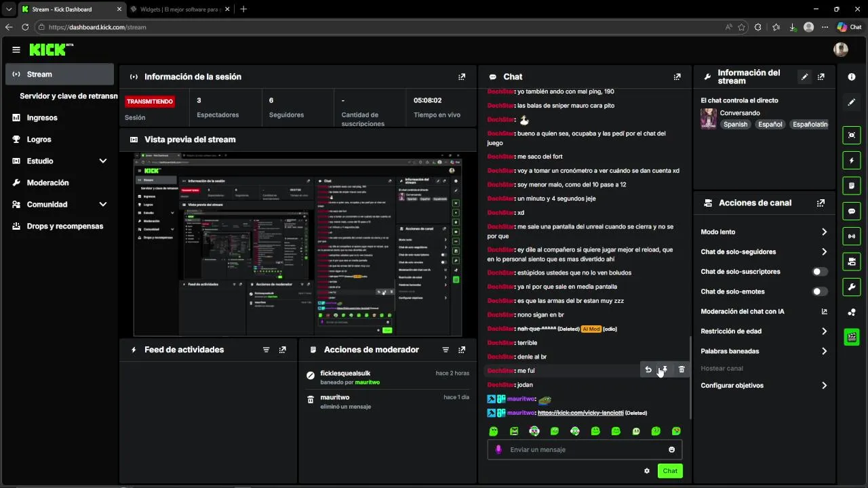The image size is (868, 488).
Task: Reload the page in the browser
Action: tap(25, 27)
